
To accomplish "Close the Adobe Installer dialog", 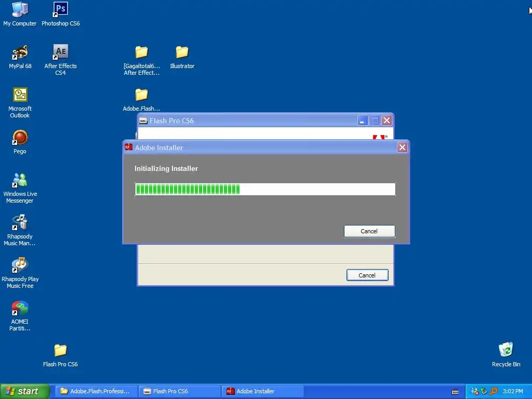I will click(x=402, y=147).
